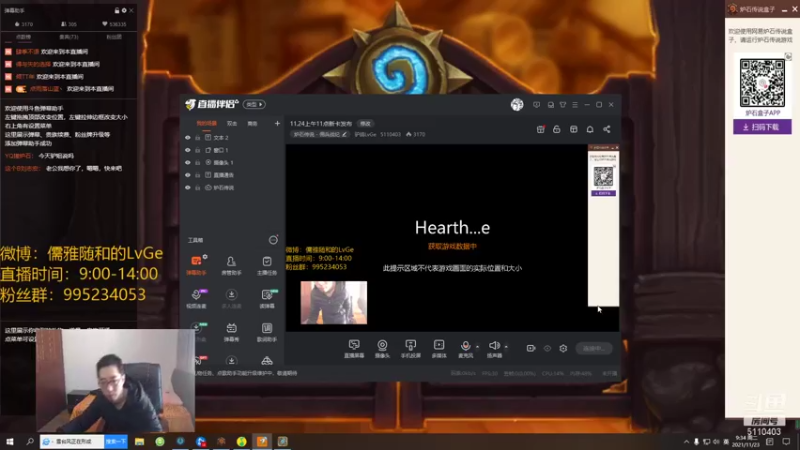
Task: Select the 文本 2 source row
Action: click(x=232, y=138)
